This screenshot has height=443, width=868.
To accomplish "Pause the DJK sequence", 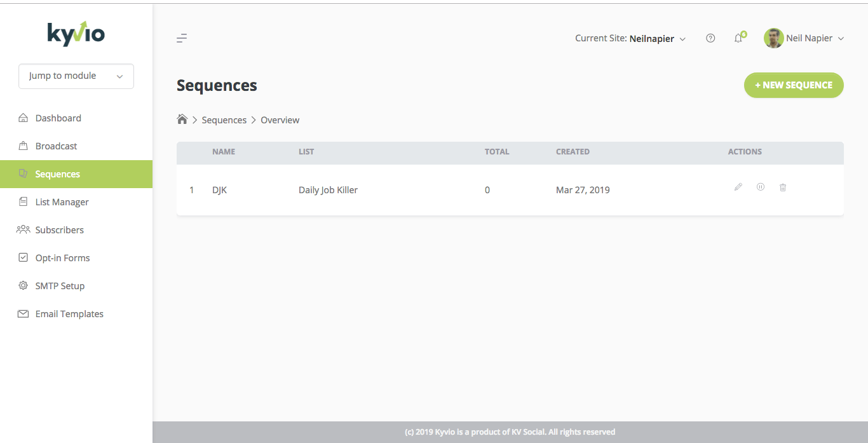I will (x=761, y=187).
